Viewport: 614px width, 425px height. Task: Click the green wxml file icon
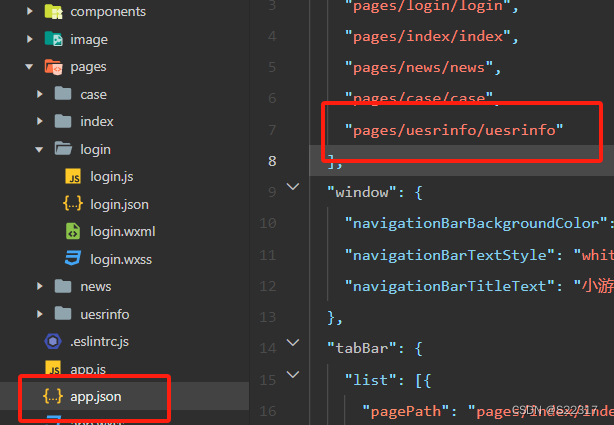73,231
